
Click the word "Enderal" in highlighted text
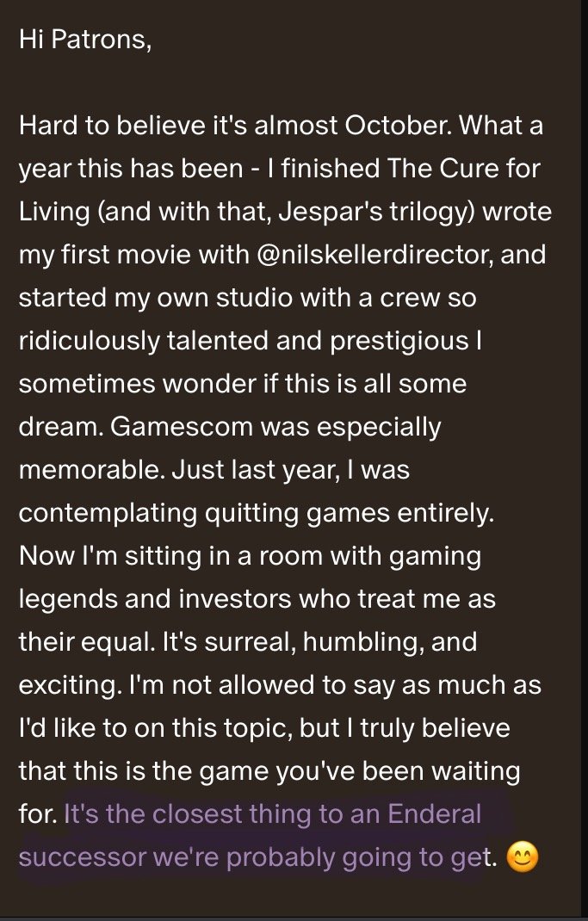click(434, 814)
